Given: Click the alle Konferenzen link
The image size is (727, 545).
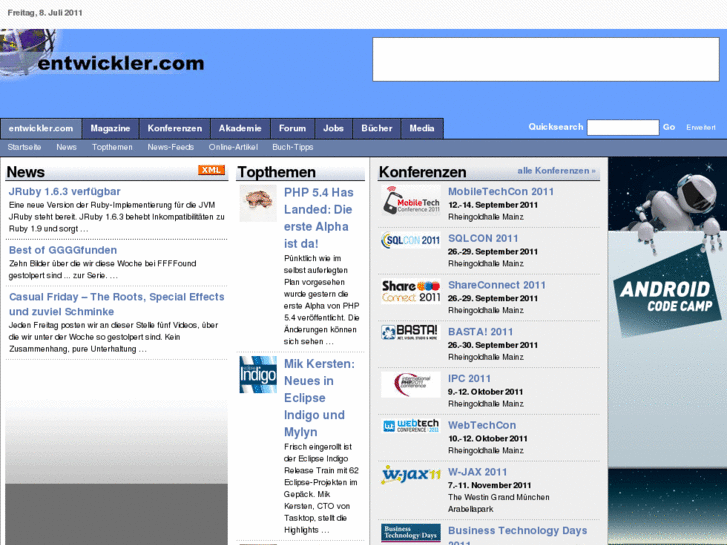Looking at the screenshot, I should pos(556,171).
